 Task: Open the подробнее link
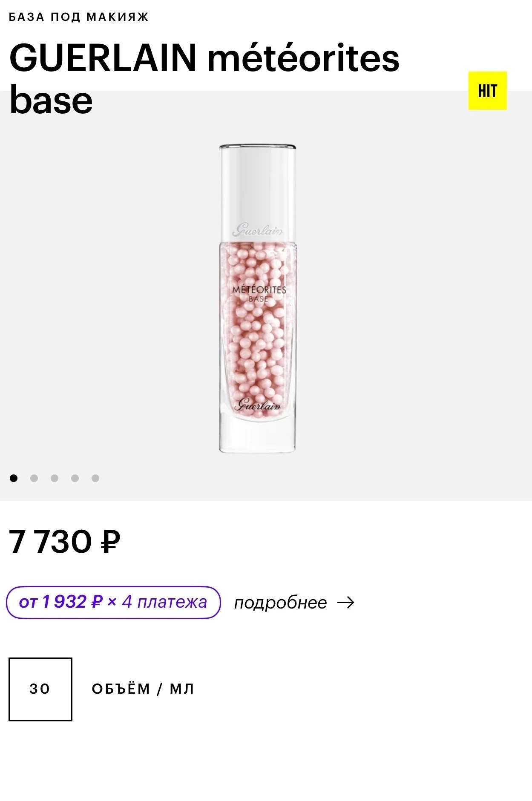(x=281, y=603)
